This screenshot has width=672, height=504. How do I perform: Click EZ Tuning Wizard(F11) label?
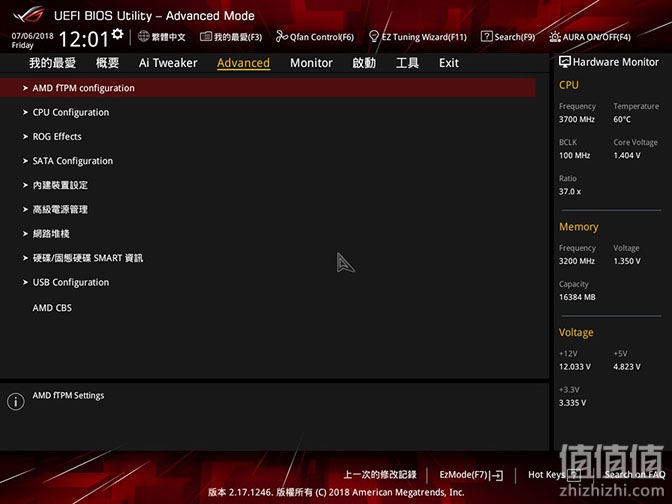tap(424, 37)
